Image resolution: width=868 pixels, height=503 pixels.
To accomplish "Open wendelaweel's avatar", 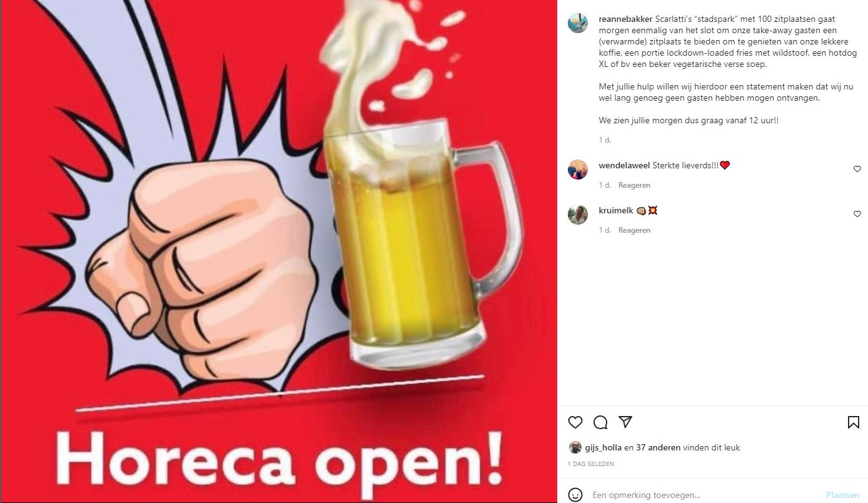I will click(578, 170).
